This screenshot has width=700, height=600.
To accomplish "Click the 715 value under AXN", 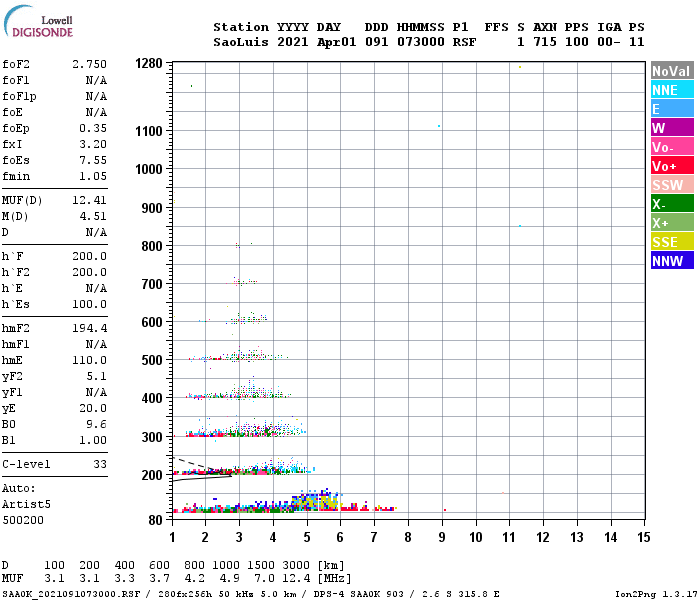I will coord(545,42).
